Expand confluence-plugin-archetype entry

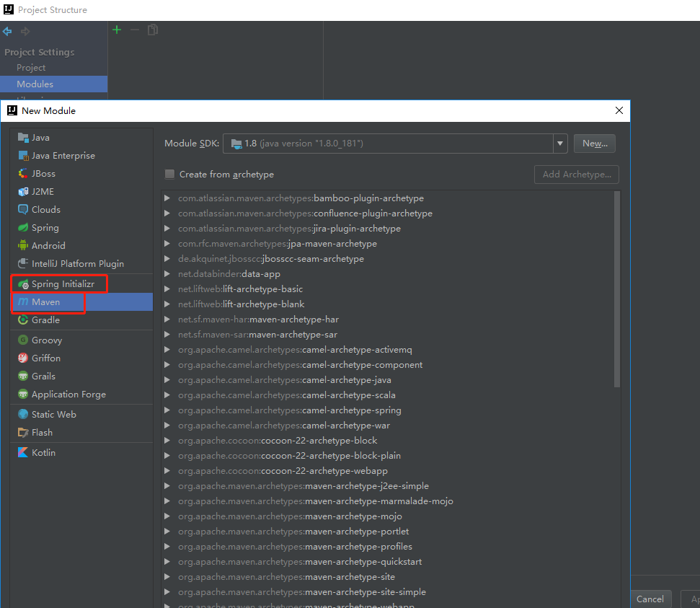click(x=167, y=213)
